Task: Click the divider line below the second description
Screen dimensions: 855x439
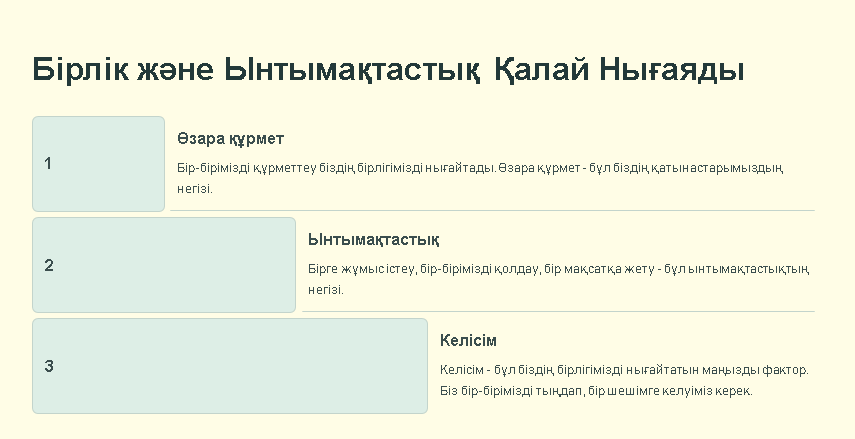Action: [558, 312]
